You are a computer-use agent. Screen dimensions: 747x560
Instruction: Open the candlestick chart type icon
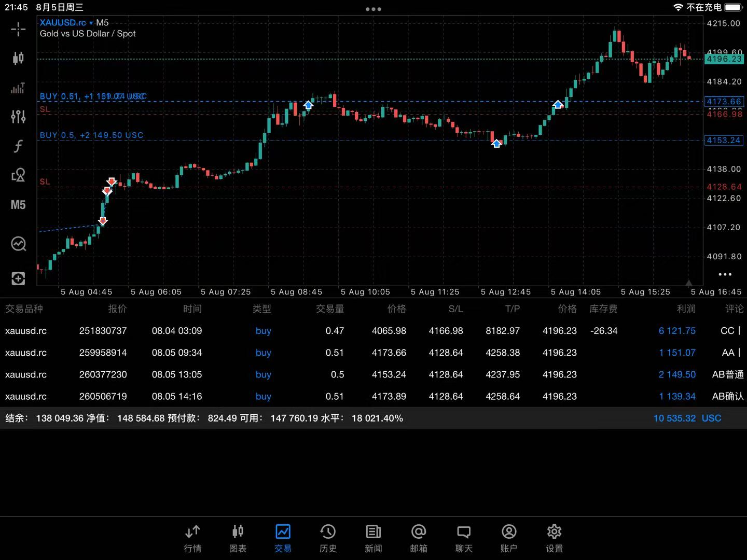click(x=18, y=58)
